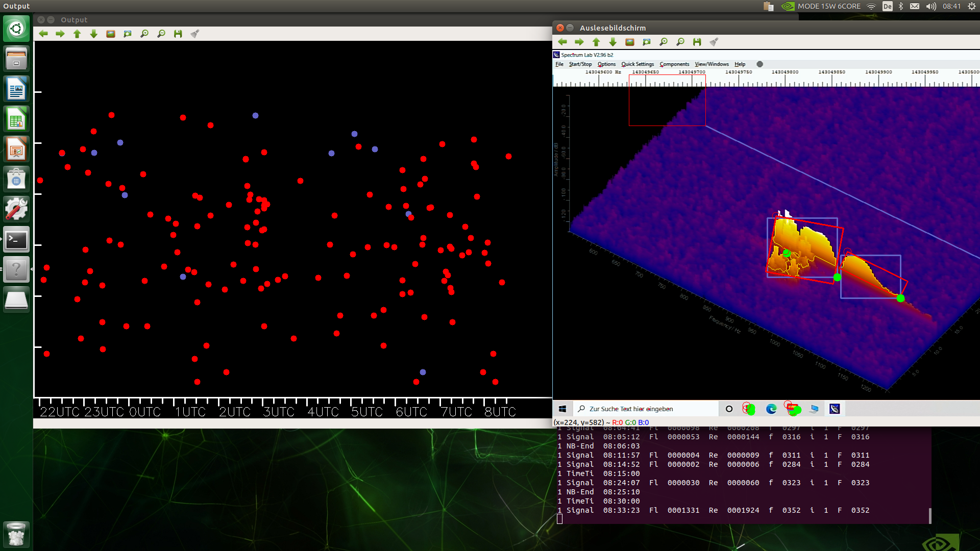Open the removable drive in the dock
980x551 pixels.
pyautogui.click(x=16, y=300)
